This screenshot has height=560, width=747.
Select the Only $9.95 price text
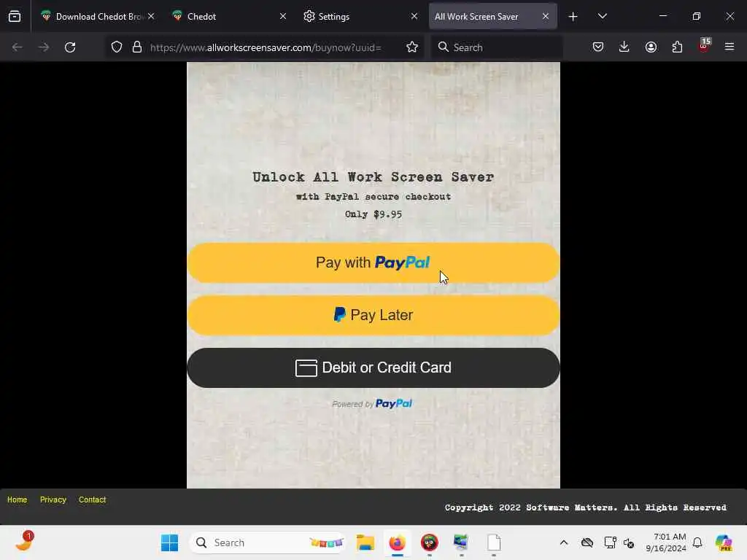pos(373,214)
